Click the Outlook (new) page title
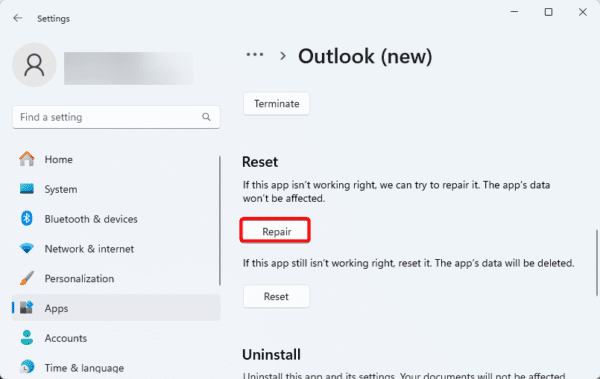This screenshot has height=379, width=600. point(365,56)
